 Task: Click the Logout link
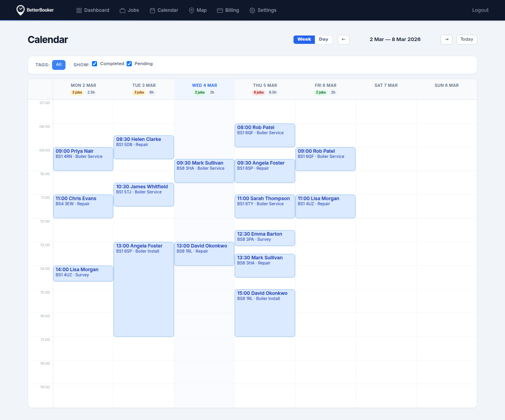click(480, 10)
